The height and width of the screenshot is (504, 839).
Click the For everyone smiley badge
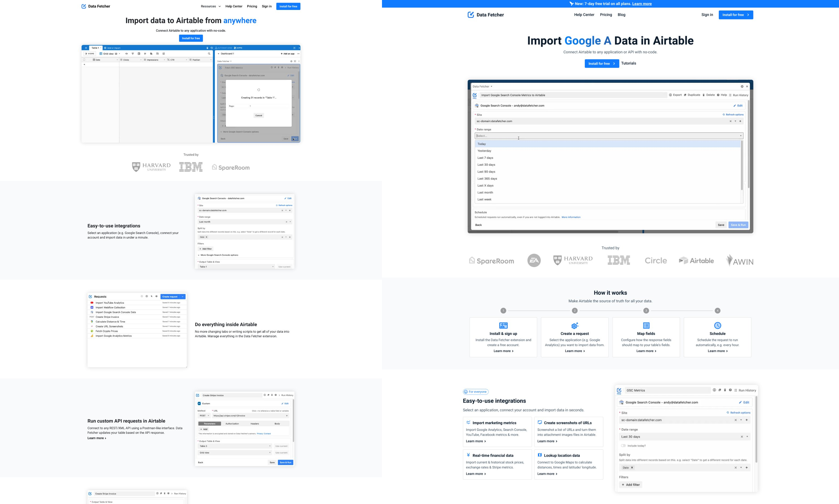click(x=476, y=392)
